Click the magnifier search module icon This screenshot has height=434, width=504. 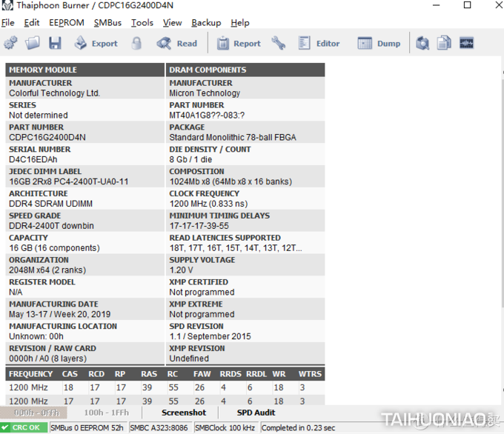(x=422, y=43)
